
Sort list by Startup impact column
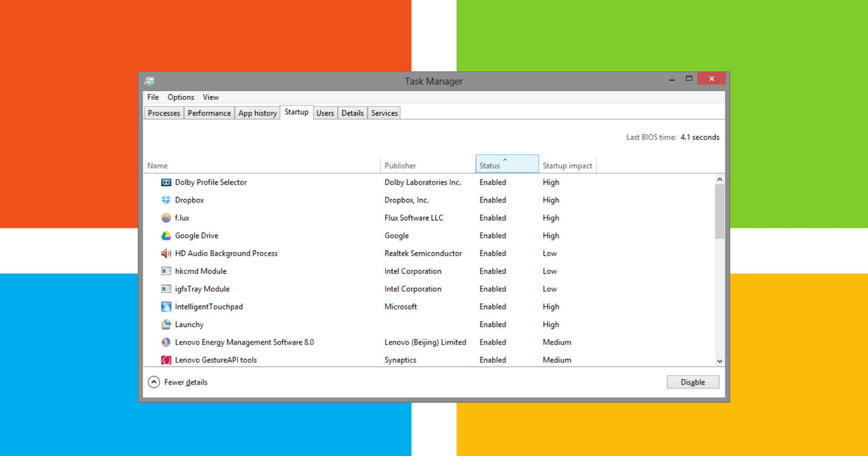567,166
